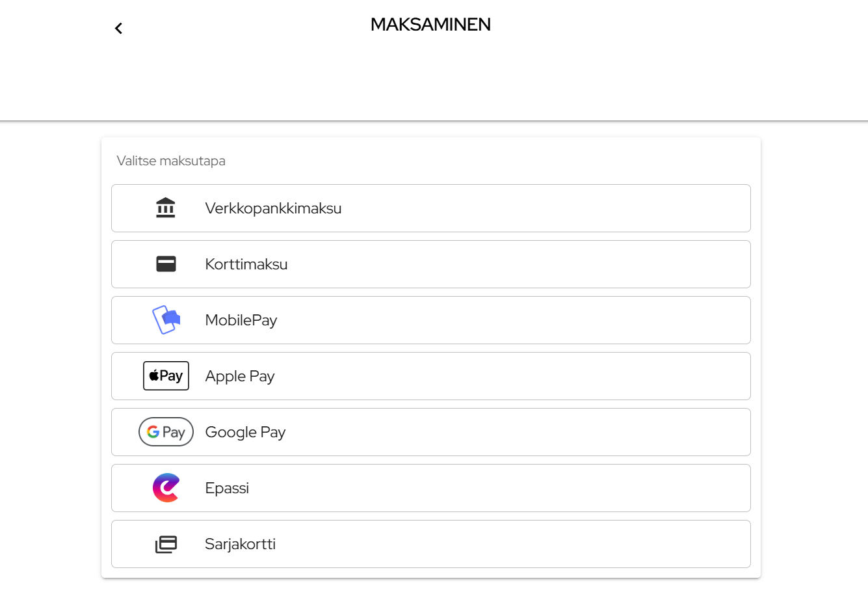
Task: Click the Apple Pay logo badge
Action: point(166,375)
